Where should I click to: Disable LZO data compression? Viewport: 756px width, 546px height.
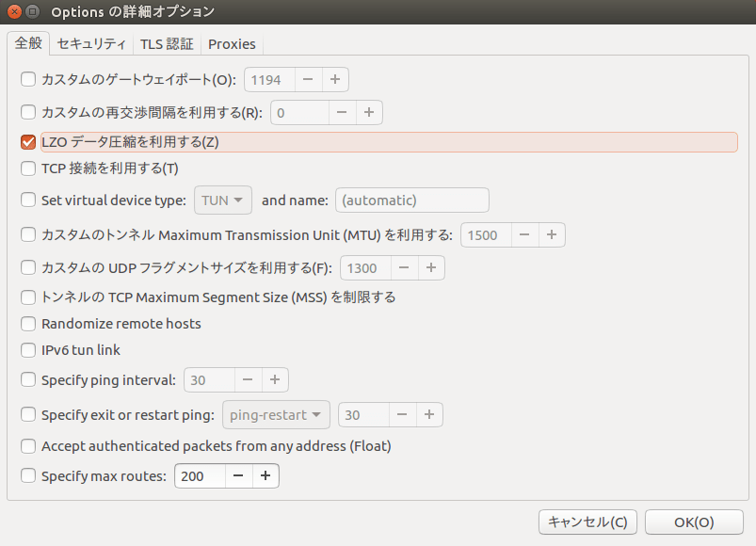(27, 142)
